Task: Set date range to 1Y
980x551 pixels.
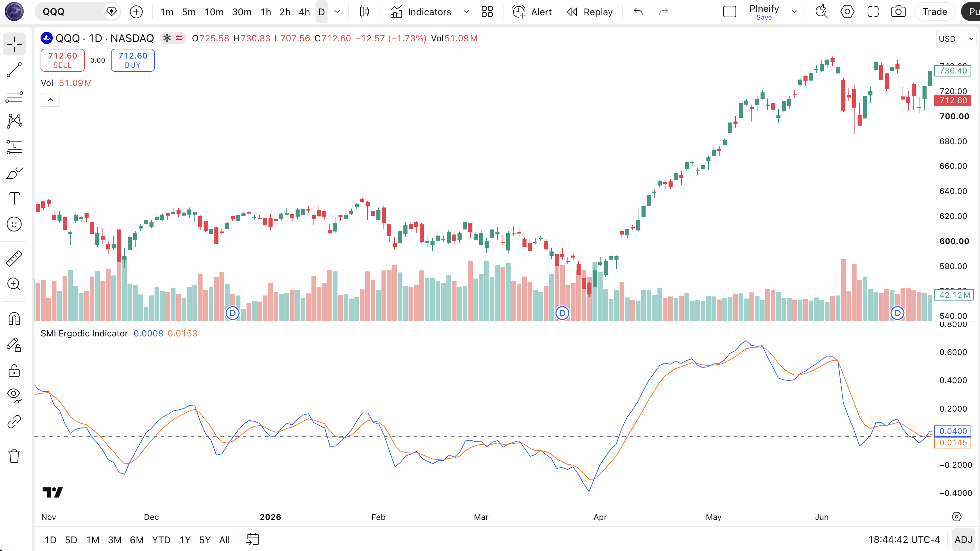Action: click(185, 539)
